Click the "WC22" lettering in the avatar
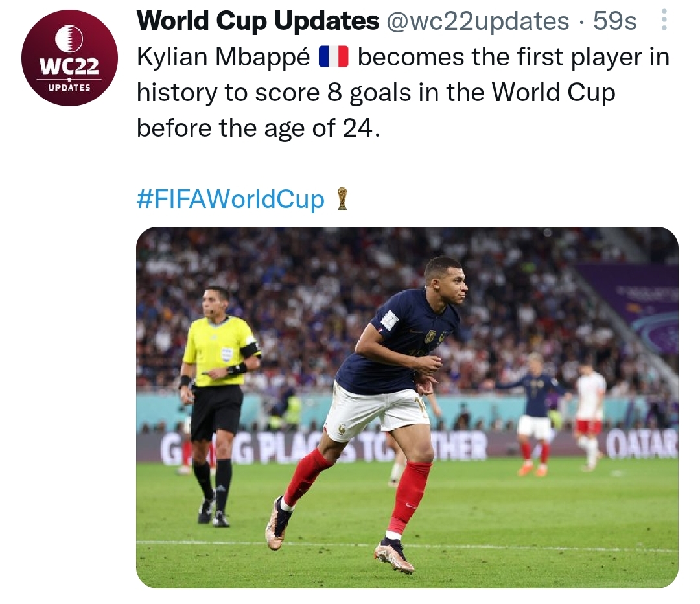 point(69,66)
